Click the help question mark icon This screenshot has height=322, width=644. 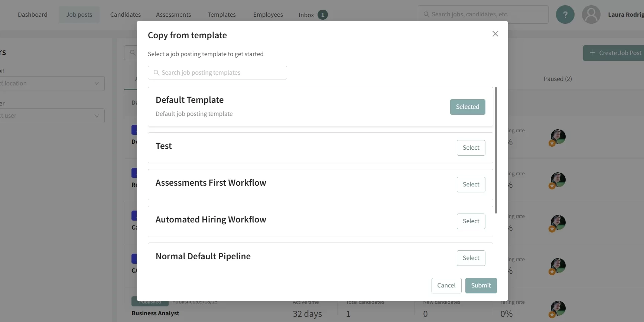point(565,15)
